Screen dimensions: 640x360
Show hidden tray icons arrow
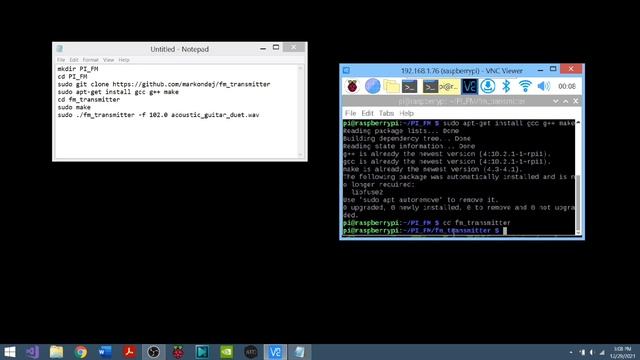pyautogui.click(x=571, y=352)
